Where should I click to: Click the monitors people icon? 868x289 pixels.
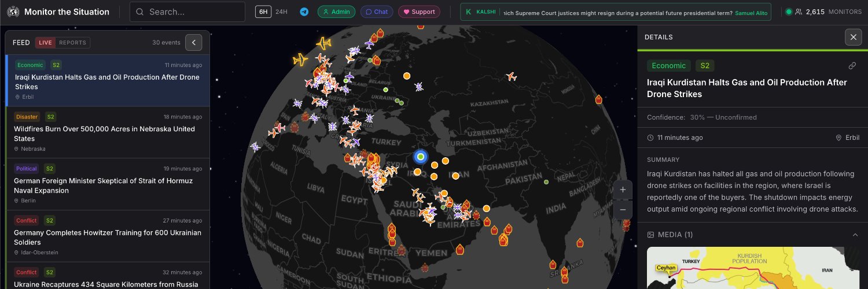(x=799, y=12)
